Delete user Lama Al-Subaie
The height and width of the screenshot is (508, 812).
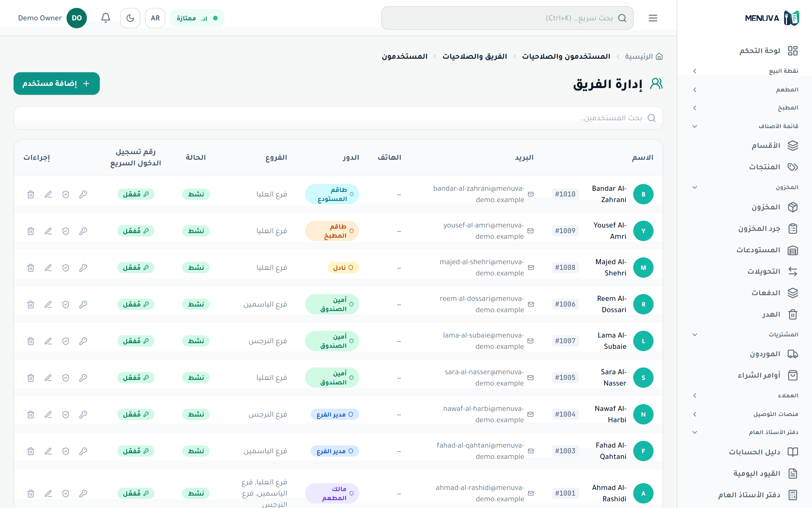point(30,341)
